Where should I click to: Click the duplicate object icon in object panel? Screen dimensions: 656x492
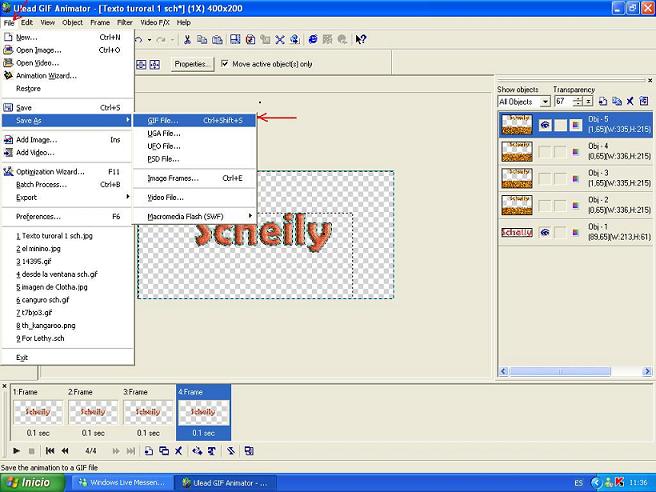pyautogui.click(x=617, y=101)
